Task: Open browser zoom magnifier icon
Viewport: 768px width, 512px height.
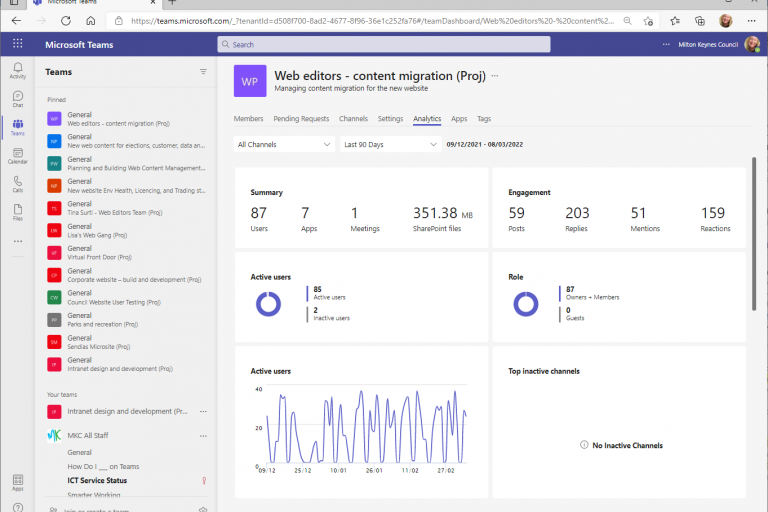Action: pyautogui.click(x=627, y=21)
